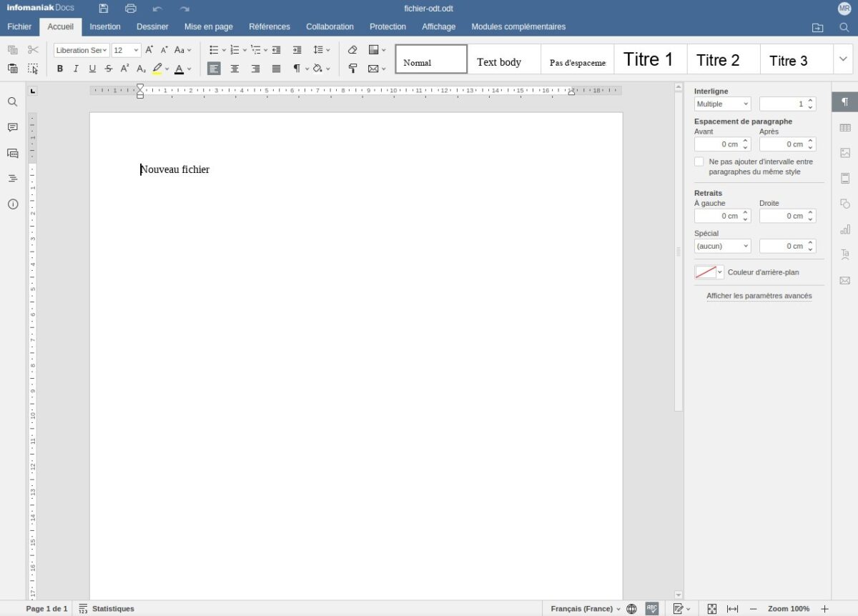858x616 pixels.
Task: Apply the Titre 1 style
Action: click(x=649, y=59)
